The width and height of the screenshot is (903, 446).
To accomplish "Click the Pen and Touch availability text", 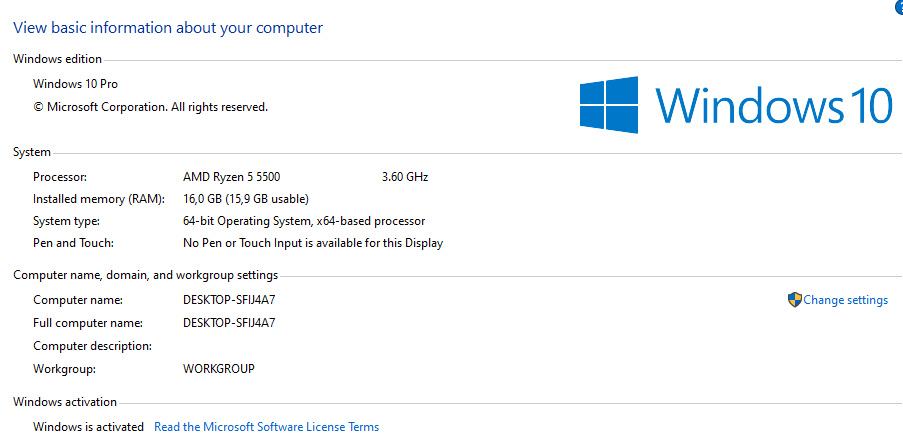I will click(313, 243).
